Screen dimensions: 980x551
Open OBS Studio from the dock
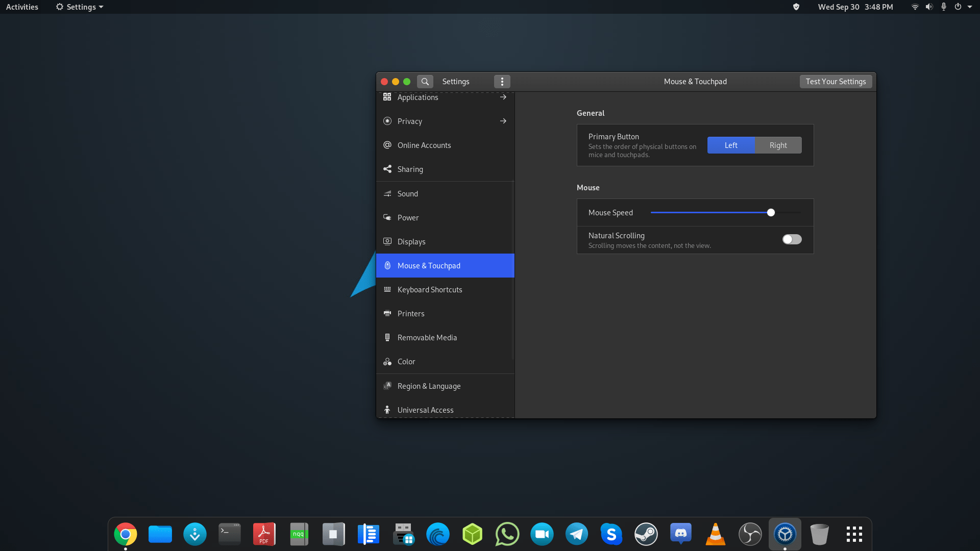coord(750,534)
